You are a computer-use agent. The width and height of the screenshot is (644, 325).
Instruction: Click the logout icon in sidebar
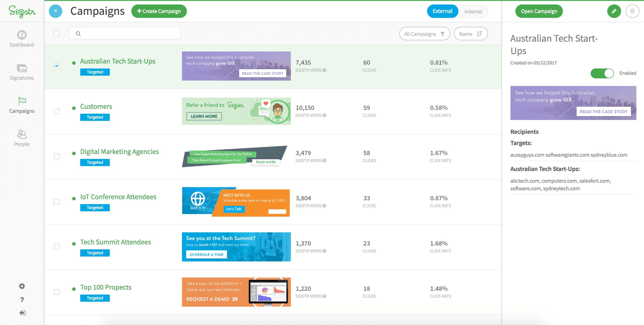point(22,313)
